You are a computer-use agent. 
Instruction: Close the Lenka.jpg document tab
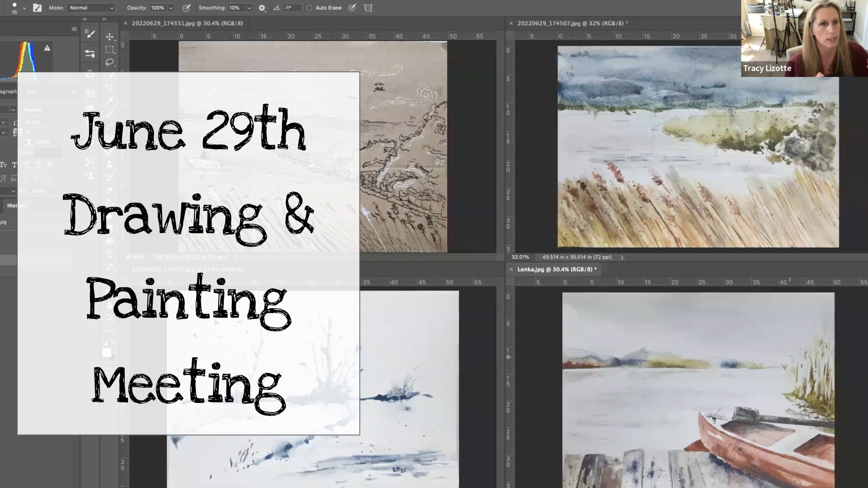tap(511, 269)
